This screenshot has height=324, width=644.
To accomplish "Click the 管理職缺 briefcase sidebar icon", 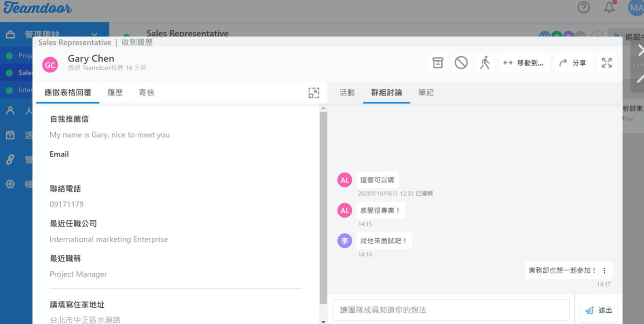I will coord(10,34).
